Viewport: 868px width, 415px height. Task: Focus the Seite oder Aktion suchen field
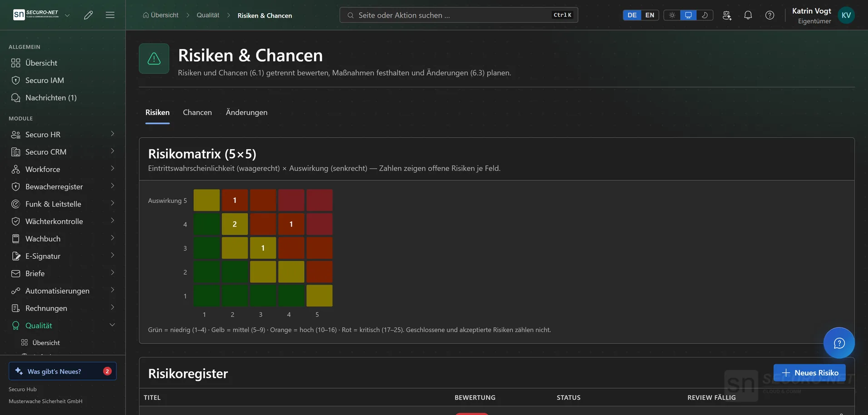pyautogui.click(x=459, y=15)
